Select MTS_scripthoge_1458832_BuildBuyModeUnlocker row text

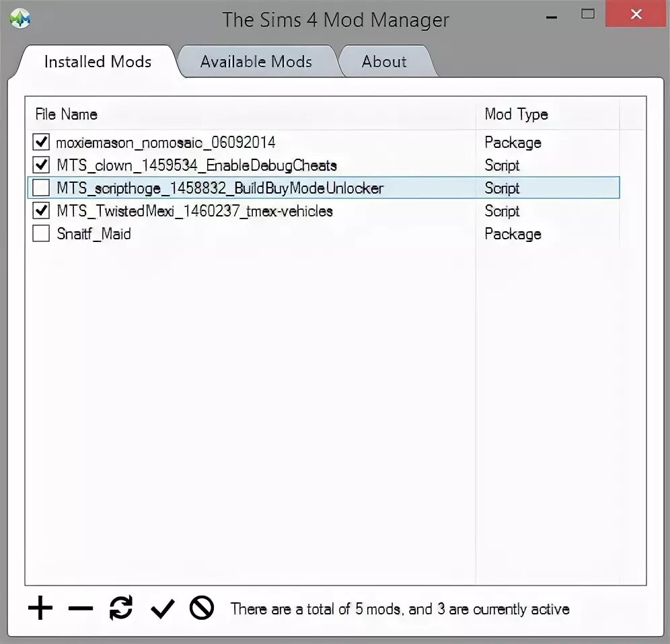click(x=220, y=188)
